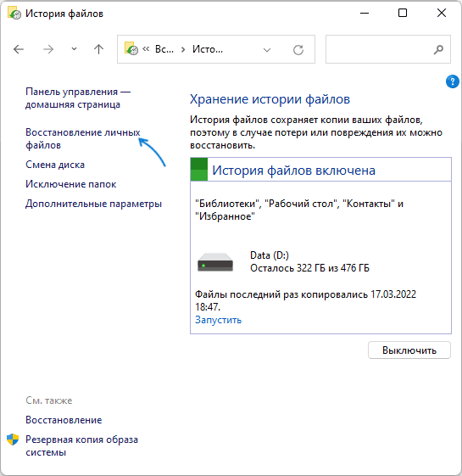Screen dimensions: 462x476
Task: Open Исключение папок link
Action: coord(70,184)
